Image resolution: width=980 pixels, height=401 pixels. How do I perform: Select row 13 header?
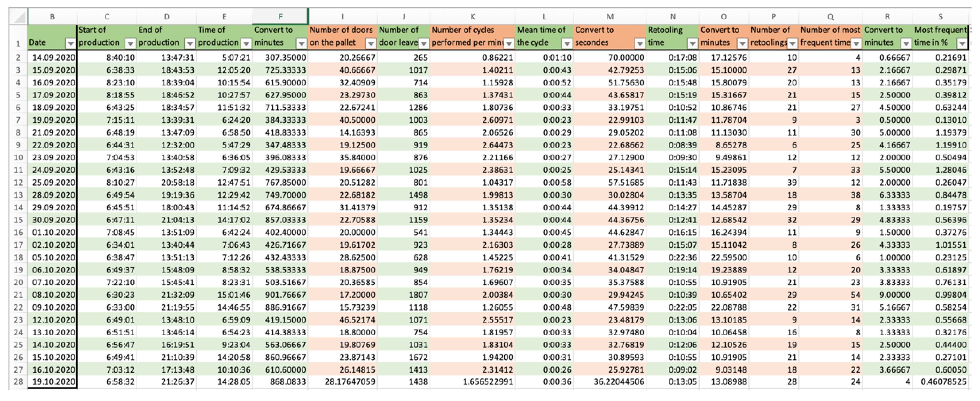click(x=18, y=195)
